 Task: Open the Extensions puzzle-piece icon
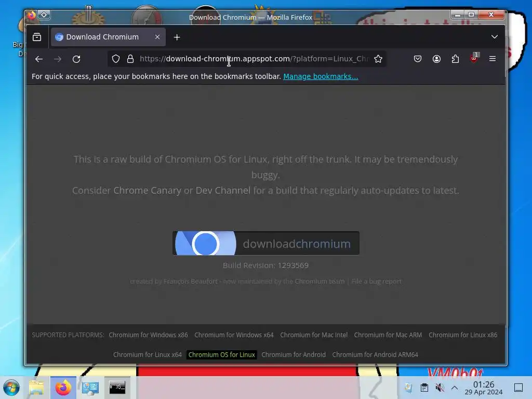[455, 59]
